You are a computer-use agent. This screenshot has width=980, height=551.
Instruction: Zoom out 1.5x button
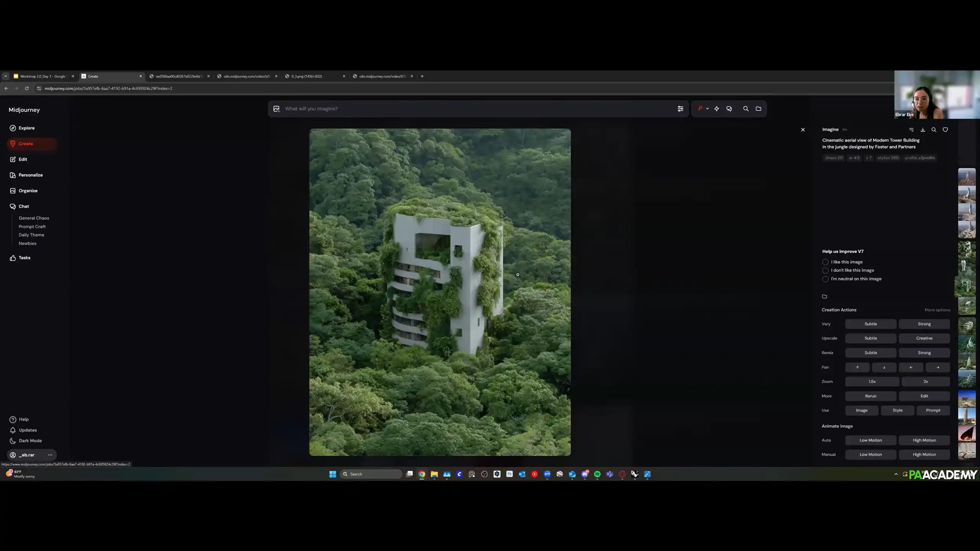point(872,381)
